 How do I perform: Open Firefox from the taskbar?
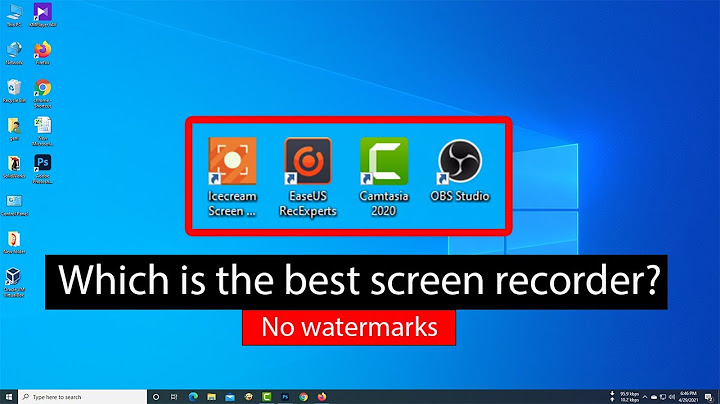(x=321, y=397)
